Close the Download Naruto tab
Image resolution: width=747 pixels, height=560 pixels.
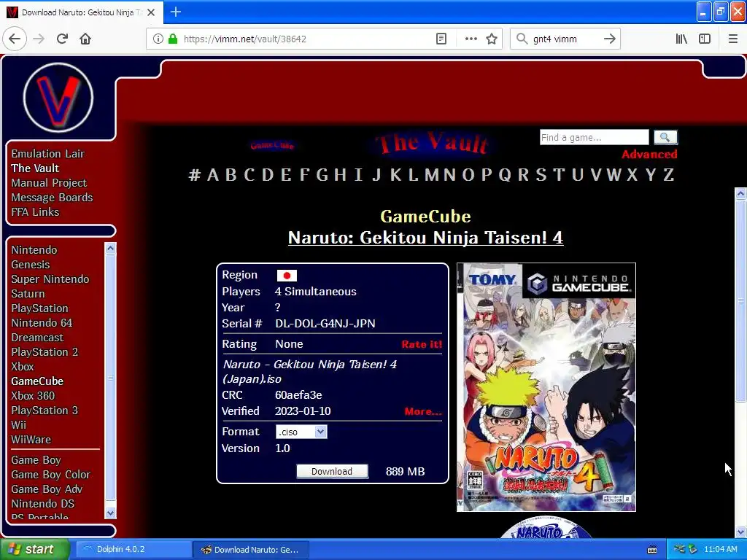151,12
